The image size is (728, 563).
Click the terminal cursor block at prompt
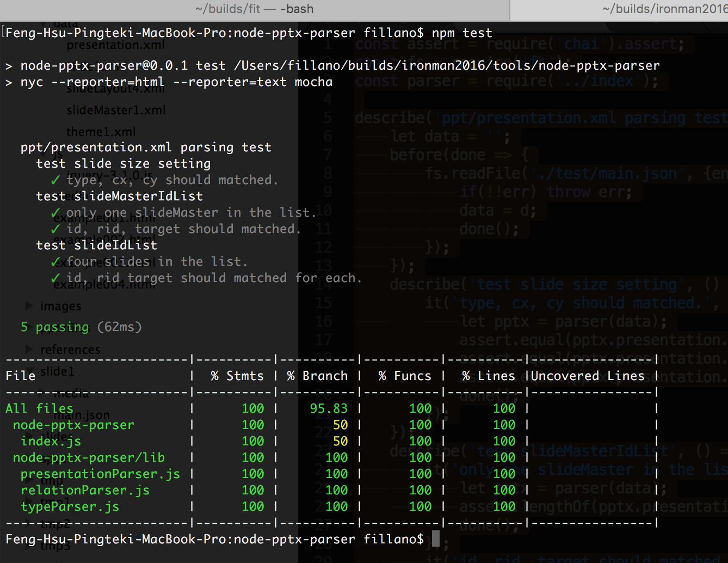pos(435,538)
